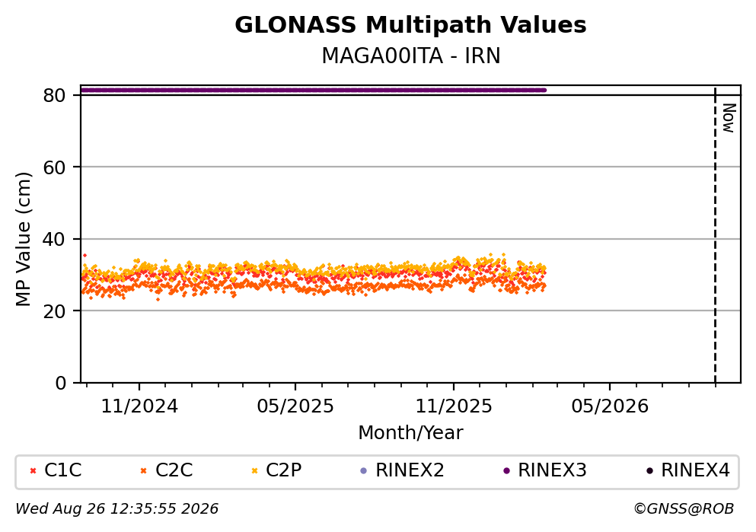Select the RINEX2 legend label
The height and width of the screenshot is (532, 756).
tap(410, 470)
